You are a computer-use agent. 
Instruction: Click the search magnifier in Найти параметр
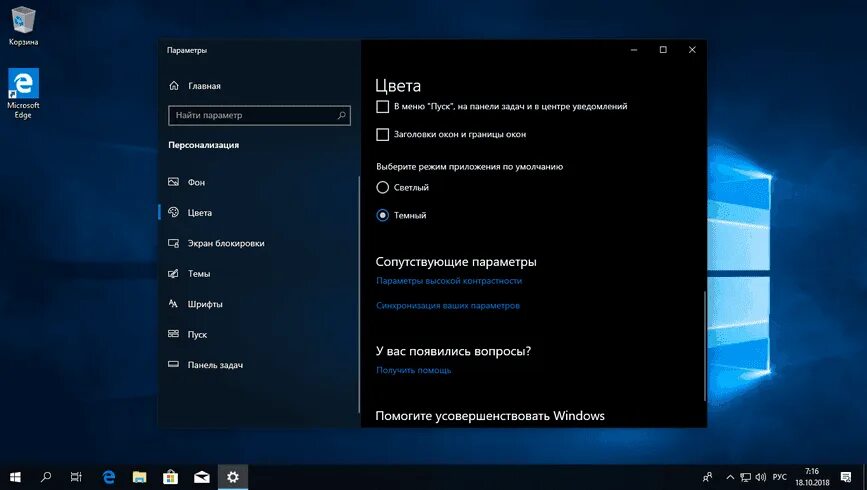tap(341, 115)
